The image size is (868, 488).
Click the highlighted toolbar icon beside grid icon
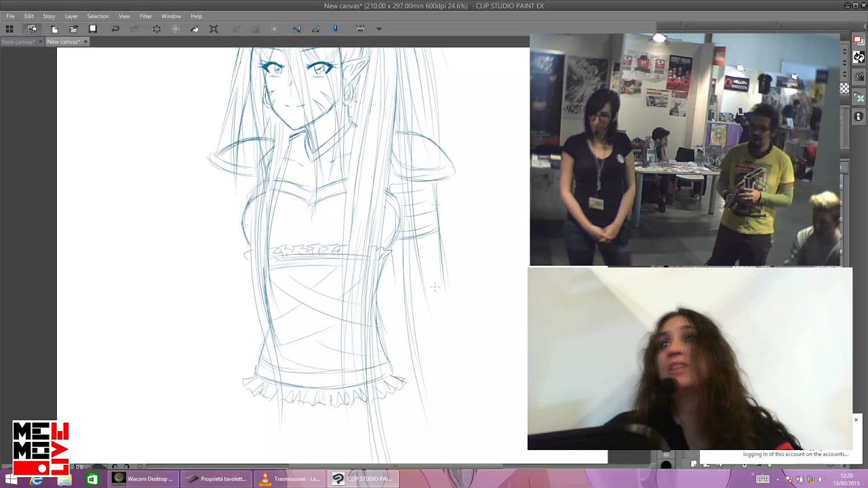pos(32,29)
